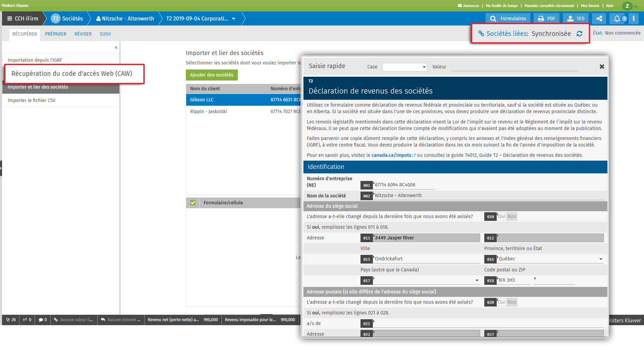
Task: Toggle the Formulaire/cellule header checkbox
Action: (193, 203)
